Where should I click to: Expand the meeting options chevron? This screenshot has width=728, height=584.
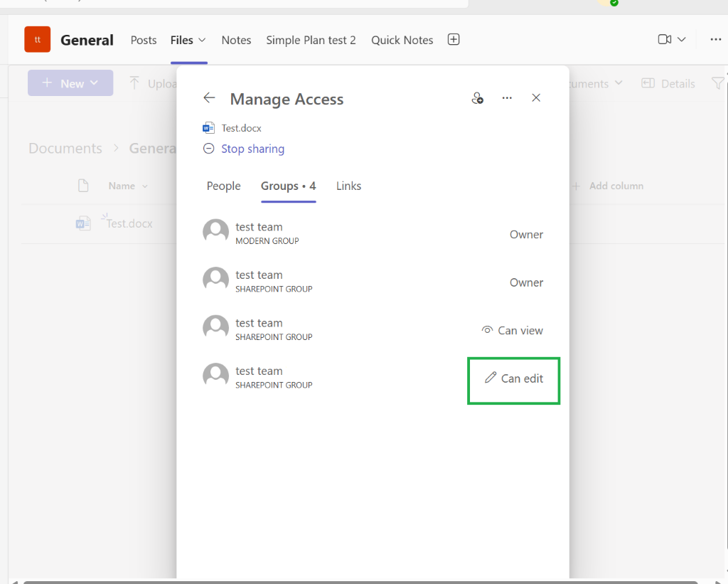[x=682, y=40]
